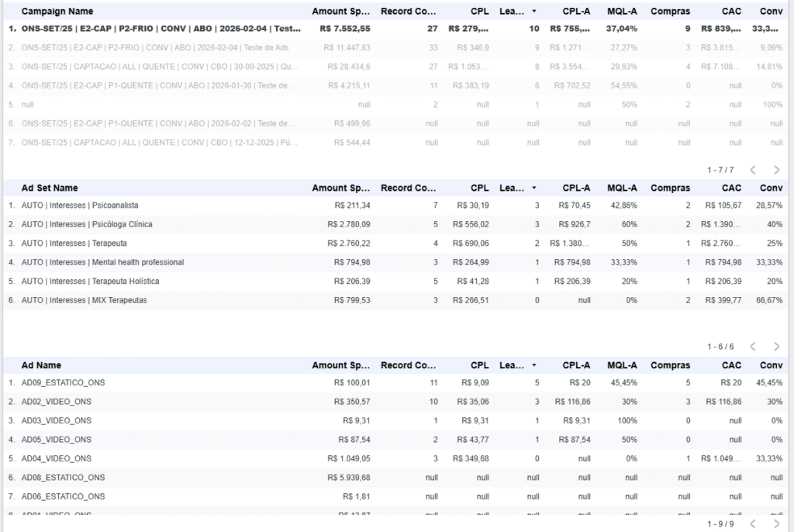This screenshot has height=532, width=794.
Task: Sort Ad Set table by MQL-A header
Action: [622, 188]
